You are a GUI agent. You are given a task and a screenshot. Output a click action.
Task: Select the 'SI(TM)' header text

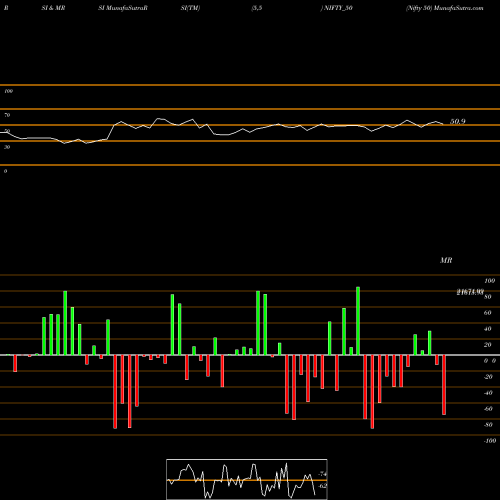[x=190, y=8]
